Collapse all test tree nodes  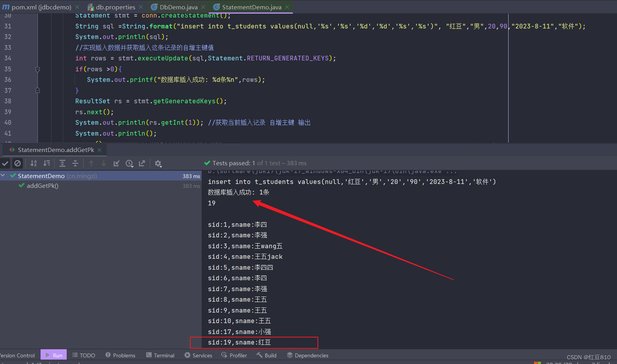click(75, 163)
